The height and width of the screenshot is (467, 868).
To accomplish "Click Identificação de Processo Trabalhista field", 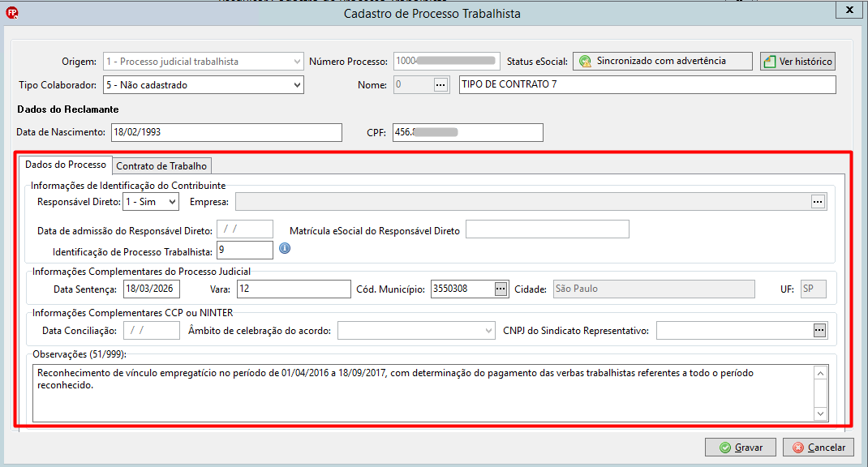I will (245, 250).
